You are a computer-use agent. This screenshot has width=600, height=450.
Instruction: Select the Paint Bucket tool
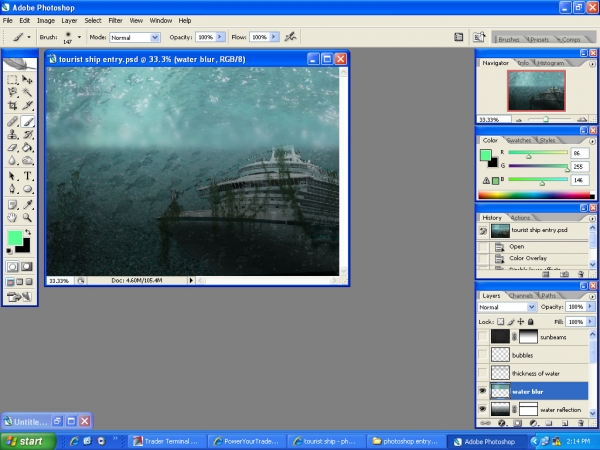coord(27,147)
